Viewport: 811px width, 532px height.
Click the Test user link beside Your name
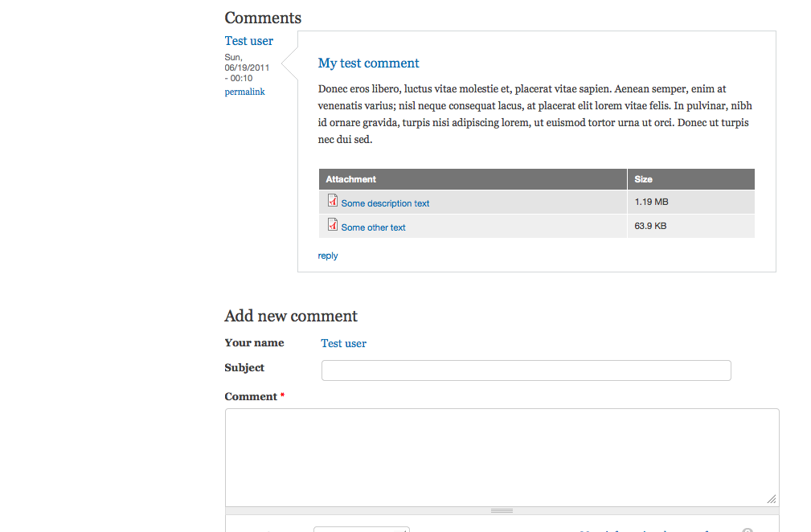click(343, 343)
